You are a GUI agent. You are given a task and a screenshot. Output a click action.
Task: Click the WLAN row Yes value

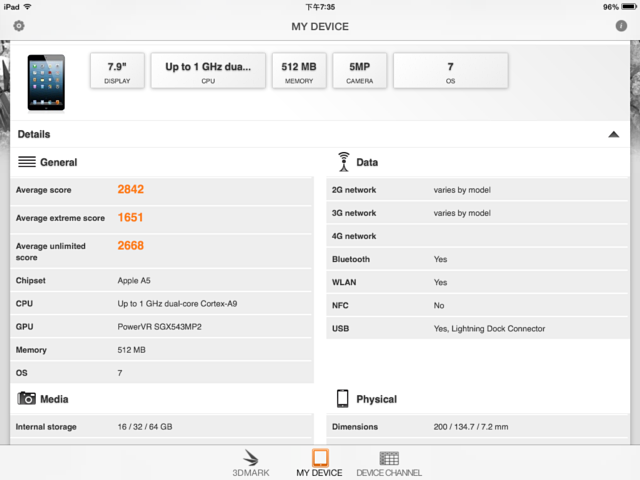tap(440, 282)
